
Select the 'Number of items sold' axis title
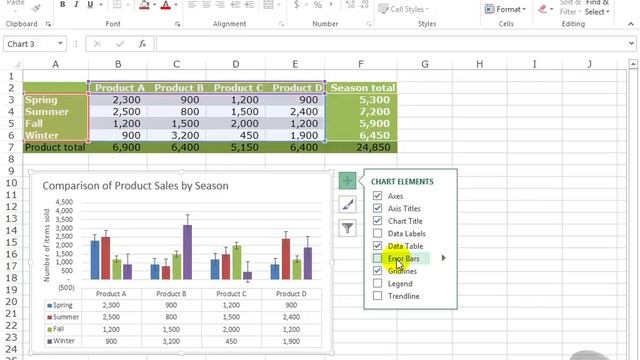(47, 245)
